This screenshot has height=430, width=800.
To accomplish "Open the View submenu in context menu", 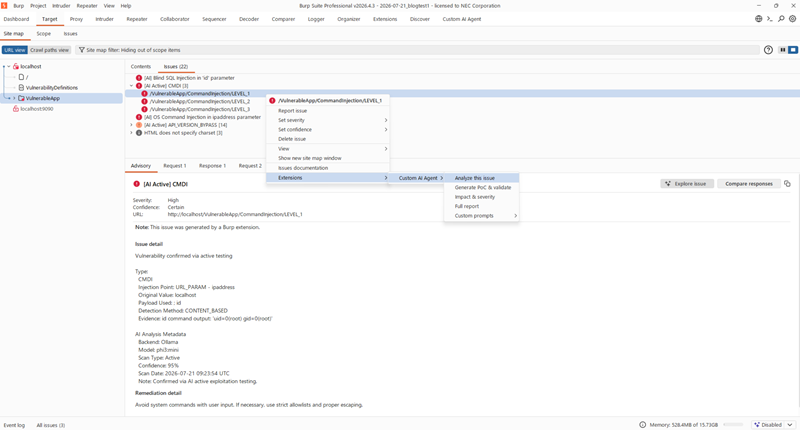I will [x=328, y=148].
